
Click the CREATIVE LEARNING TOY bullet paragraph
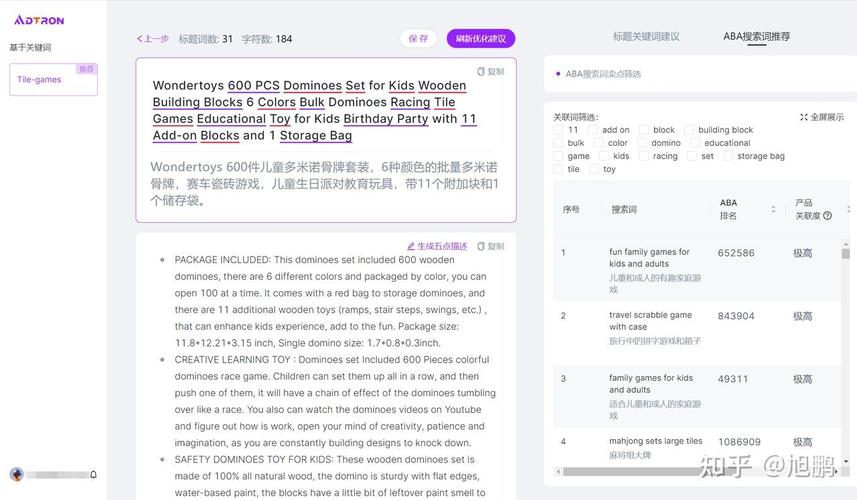click(x=335, y=401)
